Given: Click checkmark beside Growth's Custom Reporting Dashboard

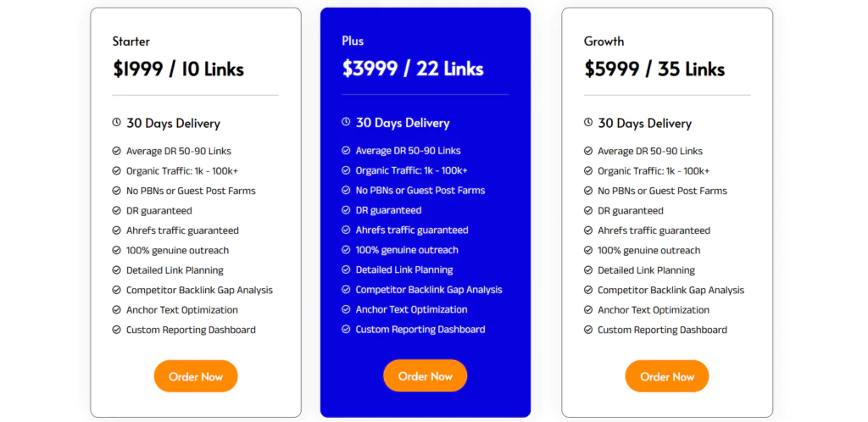Looking at the screenshot, I should point(588,330).
